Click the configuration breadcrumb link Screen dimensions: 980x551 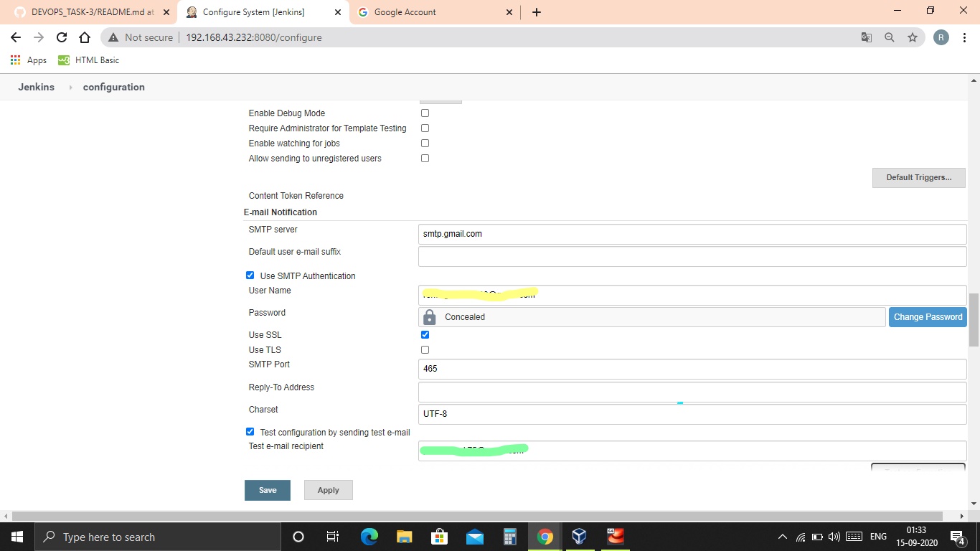point(113,87)
